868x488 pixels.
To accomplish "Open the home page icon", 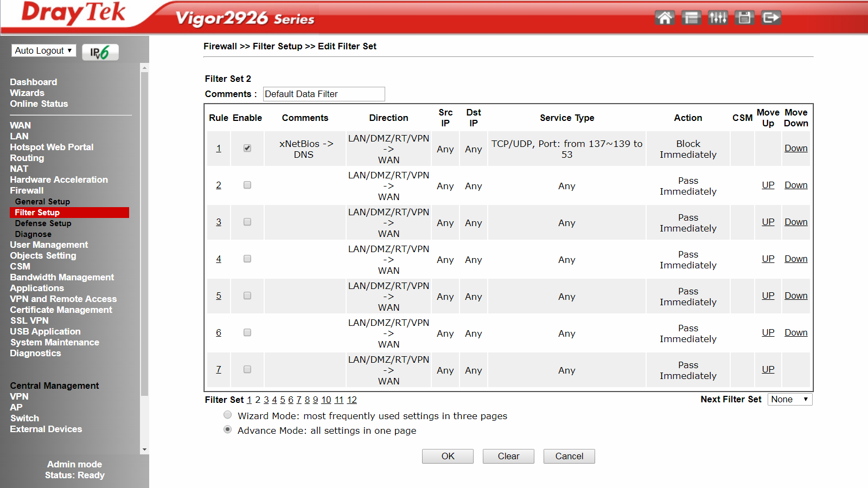I will [665, 18].
